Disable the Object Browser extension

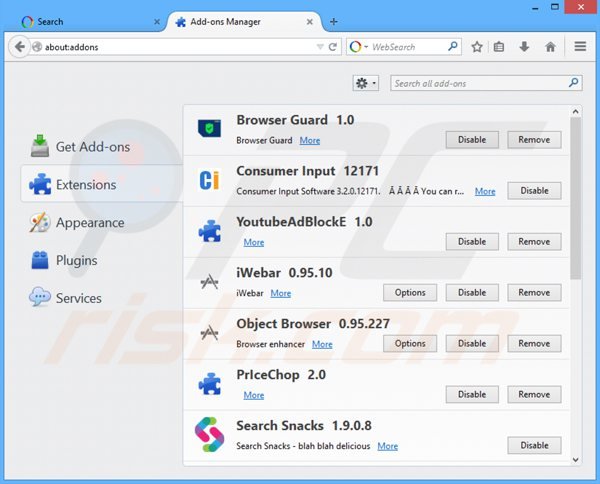472,343
